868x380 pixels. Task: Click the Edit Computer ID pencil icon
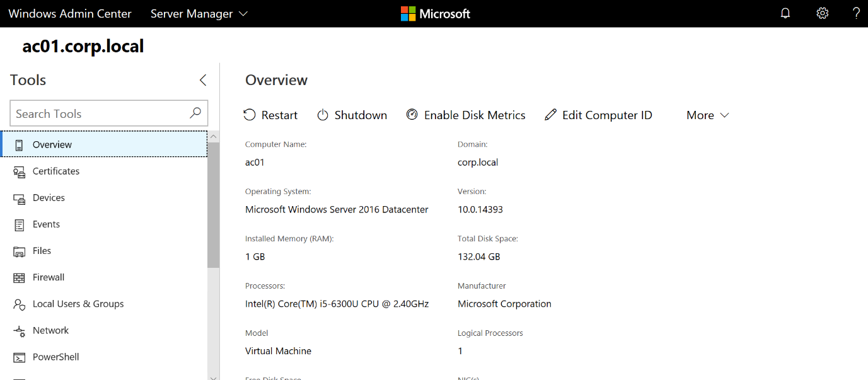pyautogui.click(x=551, y=115)
